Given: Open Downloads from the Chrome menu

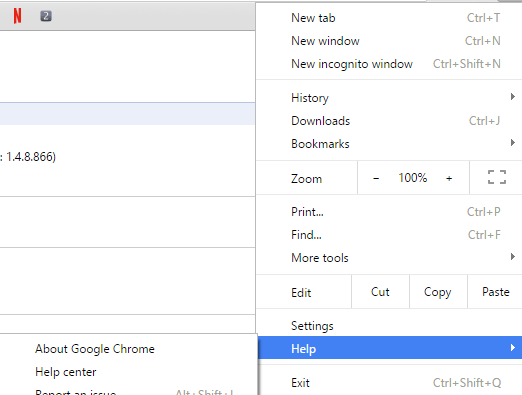Looking at the screenshot, I should (389, 121).
